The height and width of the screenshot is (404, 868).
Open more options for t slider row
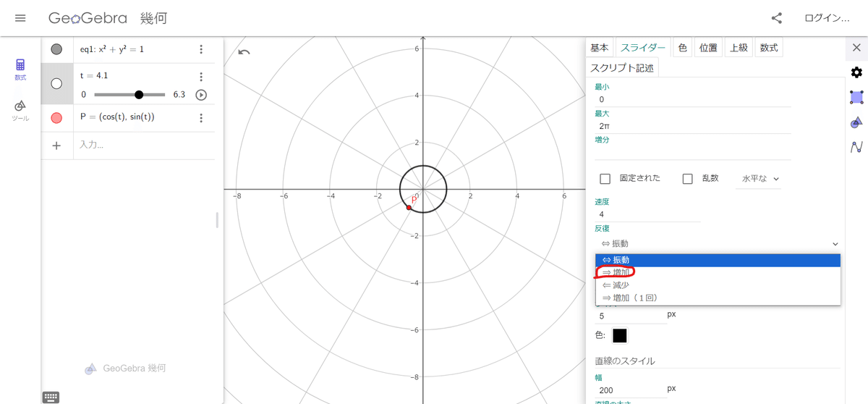click(x=201, y=76)
